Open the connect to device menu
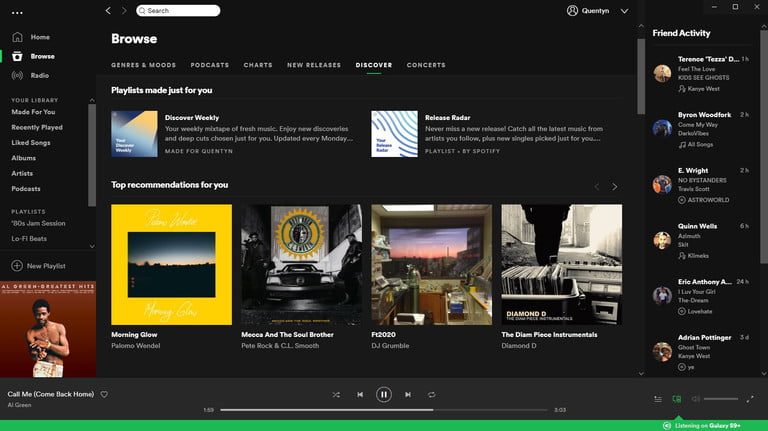 coord(677,399)
